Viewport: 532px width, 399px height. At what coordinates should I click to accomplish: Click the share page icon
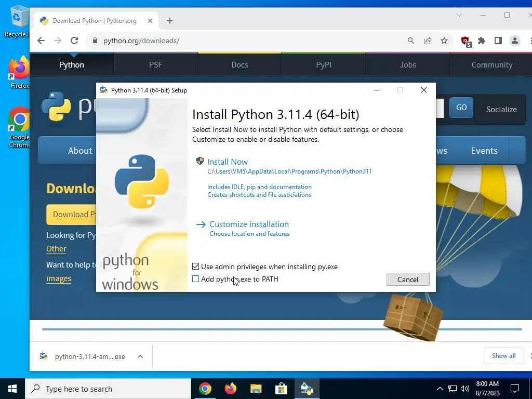[428, 41]
